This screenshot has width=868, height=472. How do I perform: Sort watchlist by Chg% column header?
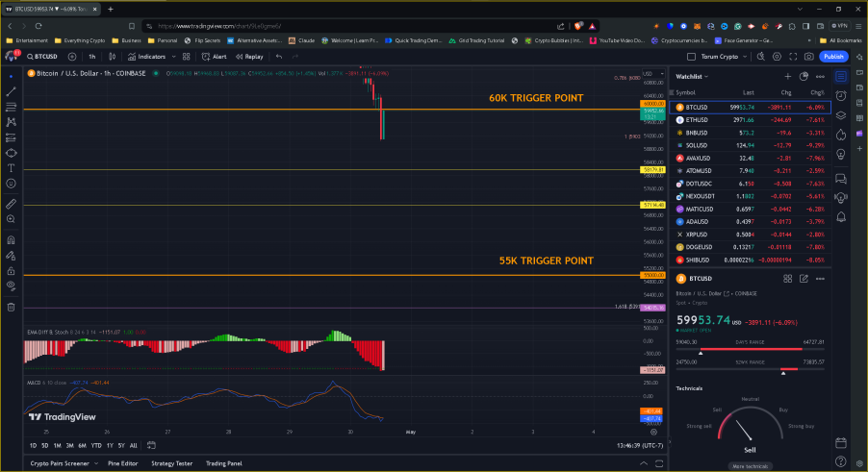[x=817, y=92]
